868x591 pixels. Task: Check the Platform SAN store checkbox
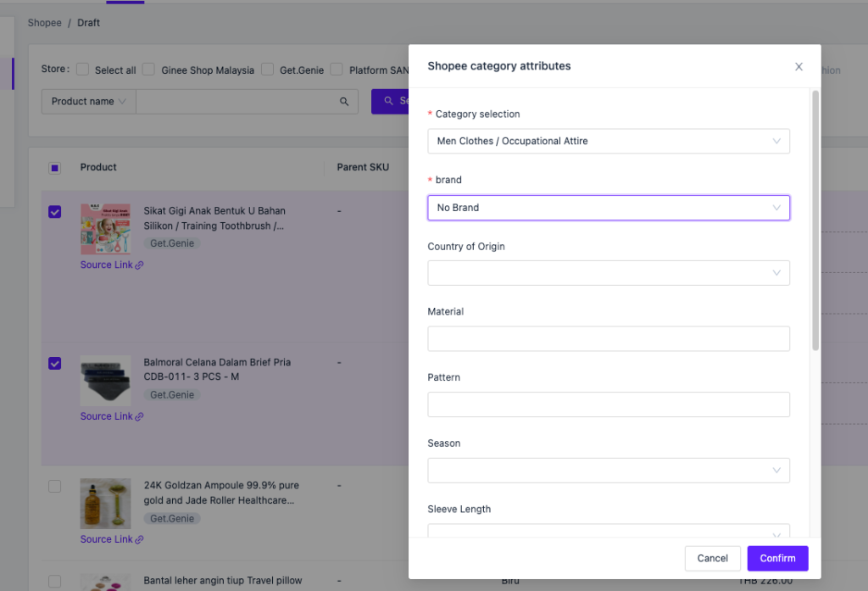[x=337, y=70]
